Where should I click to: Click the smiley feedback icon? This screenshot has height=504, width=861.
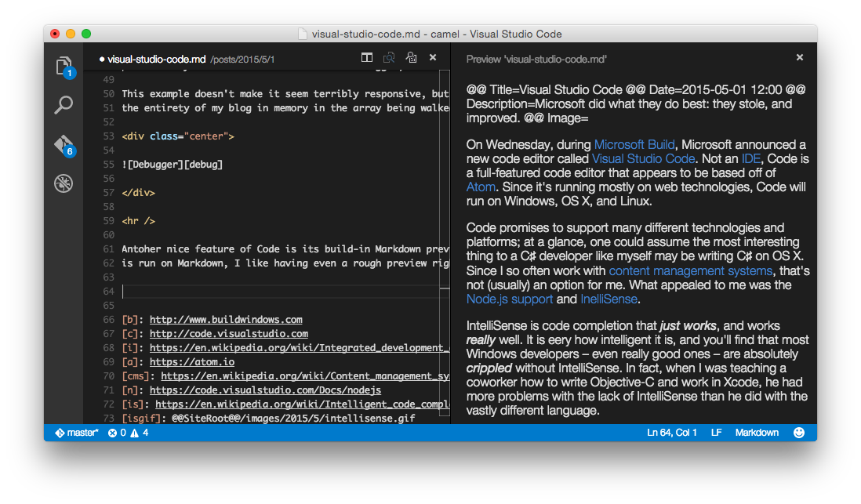799,433
